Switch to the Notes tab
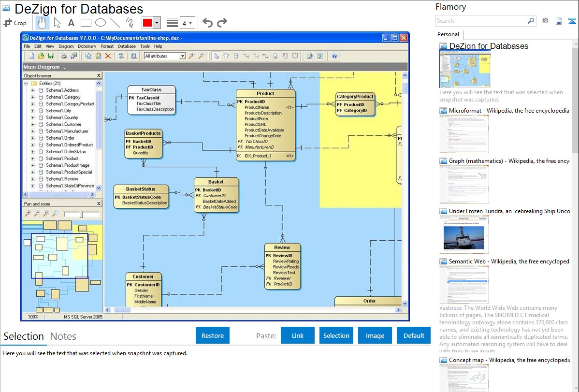This screenshot has height=392, width=579. coord(63,336)
